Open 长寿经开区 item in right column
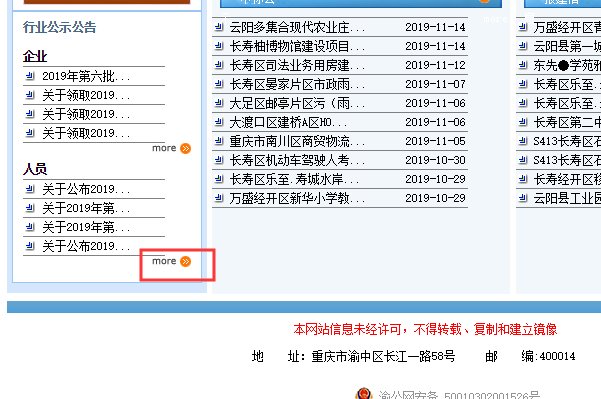The width and height of the screenshot is (601, 399). (567, 179)
